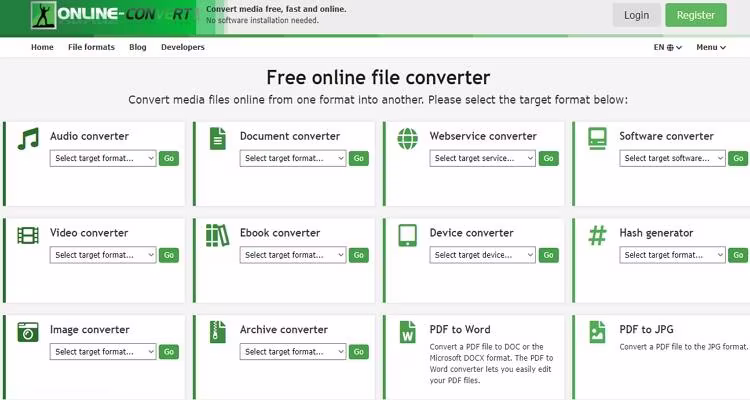The image size is (750, 400).
Task: Open Image converter target format dropdown
Action: pos(103,352)
